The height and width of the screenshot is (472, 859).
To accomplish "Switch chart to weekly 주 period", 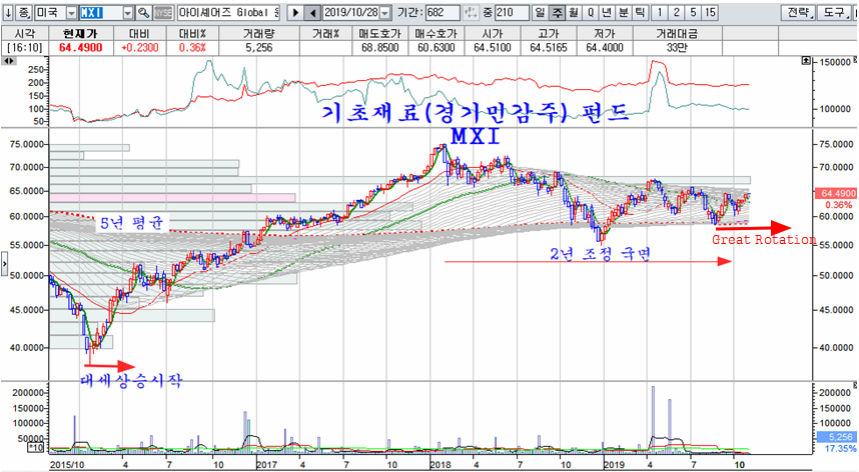I will [x=557, y=13].
